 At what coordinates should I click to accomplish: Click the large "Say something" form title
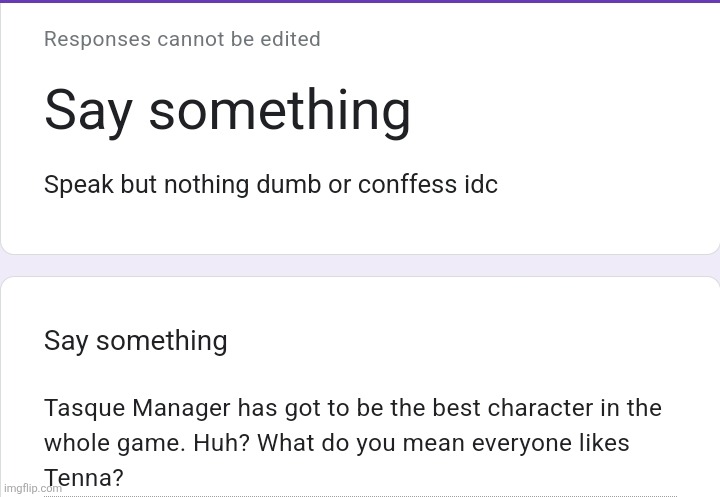pyautogui.click(x=227, y=110)
